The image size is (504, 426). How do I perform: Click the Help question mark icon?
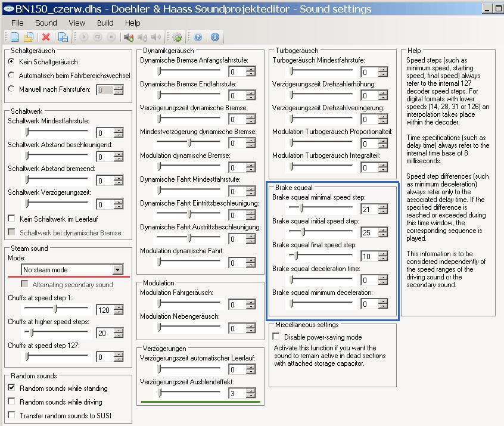[198, 38]
